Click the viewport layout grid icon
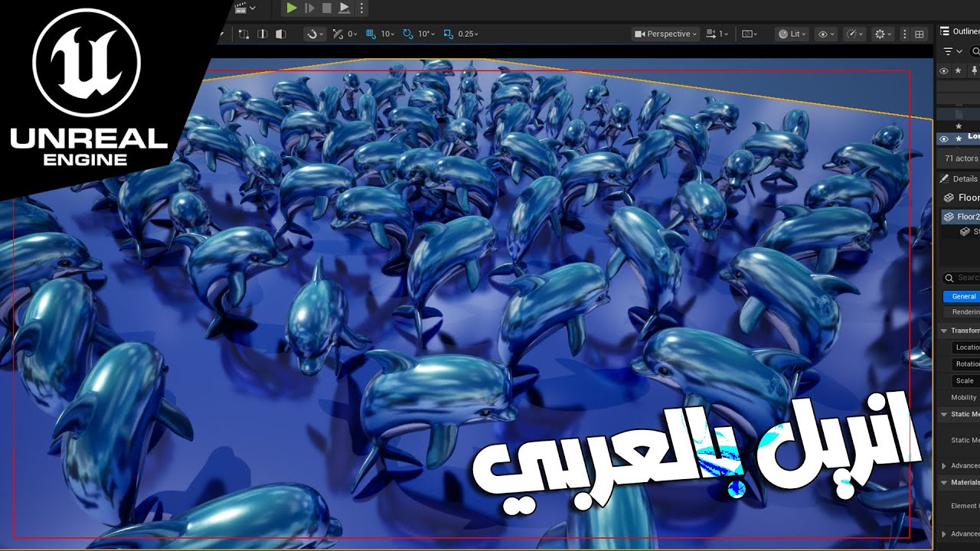Screen dimensions: 980x551 pyautogui.click(x=920, y=34)
